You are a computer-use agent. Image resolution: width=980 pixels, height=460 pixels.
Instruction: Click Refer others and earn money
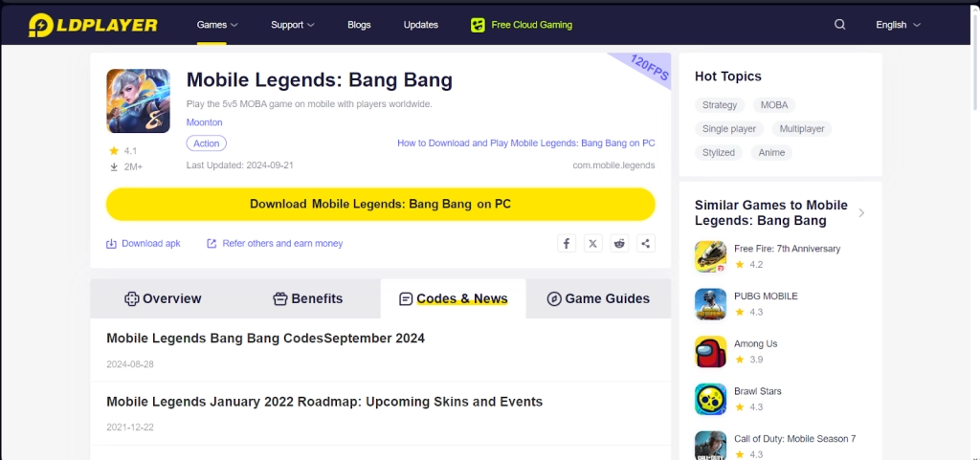coord(282,244)
